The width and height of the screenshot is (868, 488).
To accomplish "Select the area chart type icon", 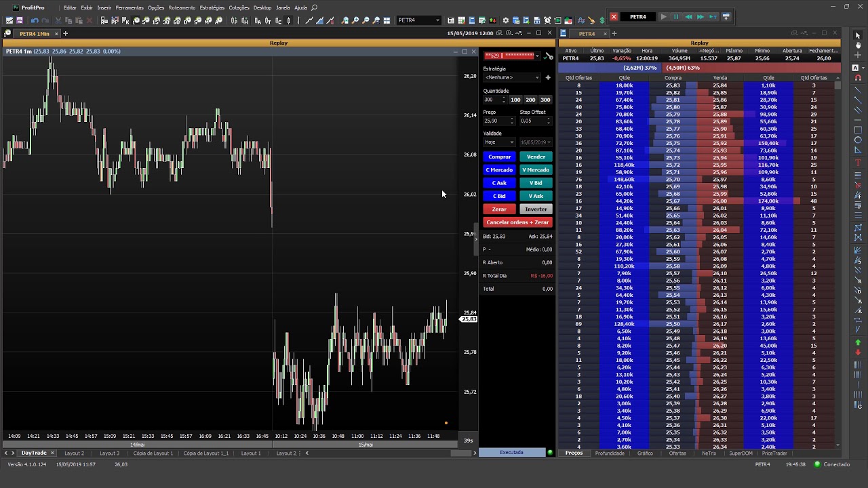I will [319, 20].
